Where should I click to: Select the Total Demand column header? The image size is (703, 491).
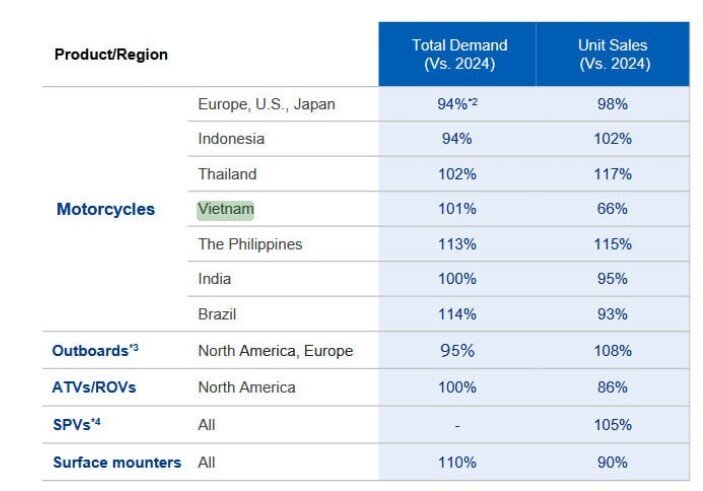(x=458, y=54)
